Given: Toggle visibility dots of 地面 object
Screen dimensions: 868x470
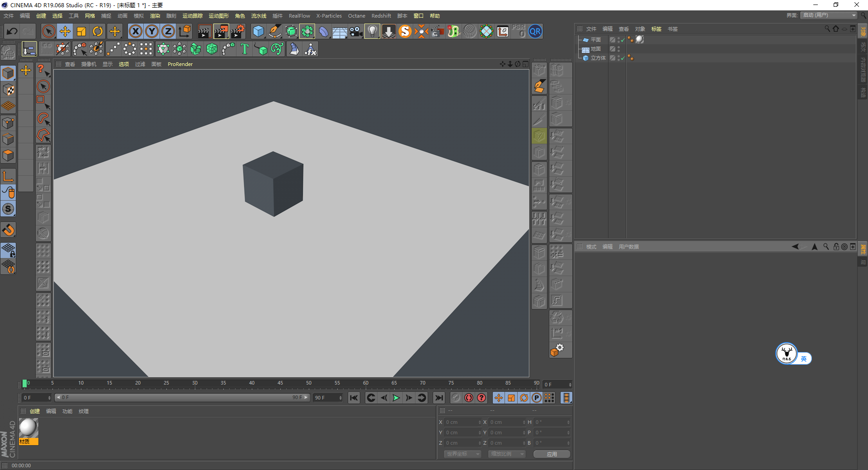Looking at the screenshot, I should click(x=618, y=49).
